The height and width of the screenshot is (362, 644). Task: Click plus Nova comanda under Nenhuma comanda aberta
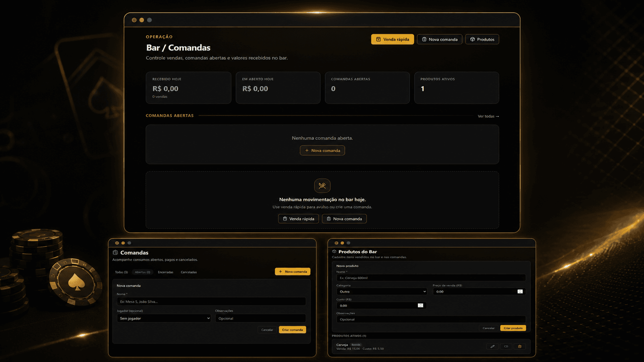pyautogui.click(x=322, y=150)
